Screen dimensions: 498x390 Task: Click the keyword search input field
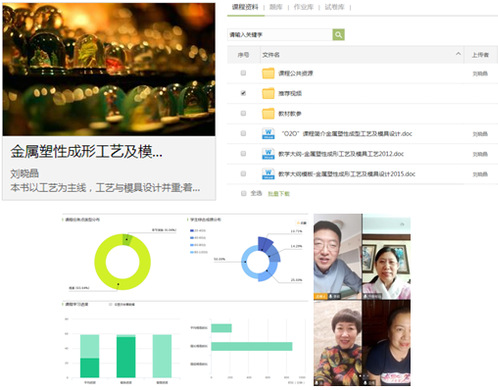[x=280, y=35]
